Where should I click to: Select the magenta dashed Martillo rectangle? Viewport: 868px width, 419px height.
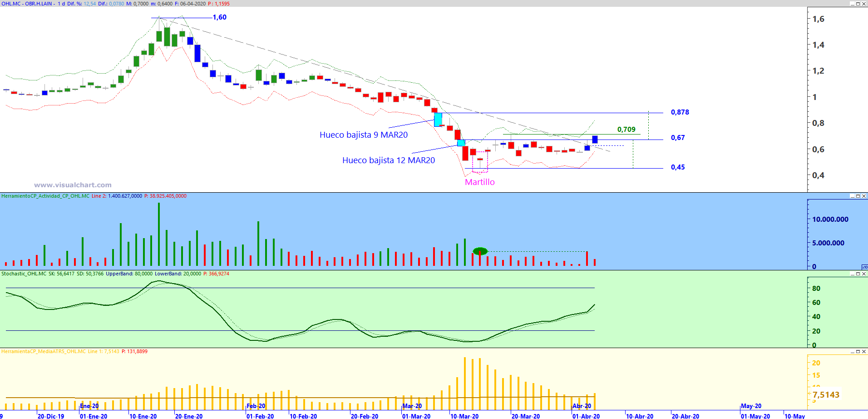click(480, 162)
